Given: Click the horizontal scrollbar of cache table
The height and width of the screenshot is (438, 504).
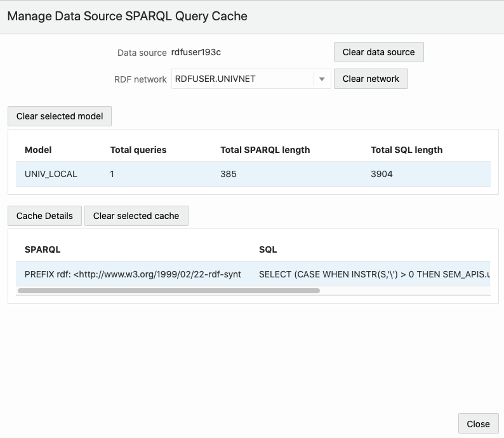Looking at the screenshot, I should 169,291.
